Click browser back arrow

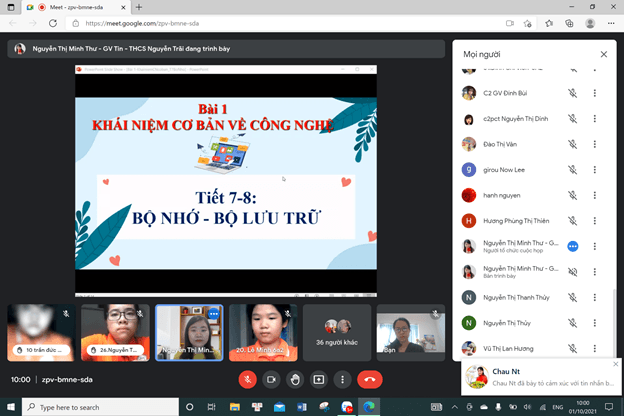click(13, 23)
